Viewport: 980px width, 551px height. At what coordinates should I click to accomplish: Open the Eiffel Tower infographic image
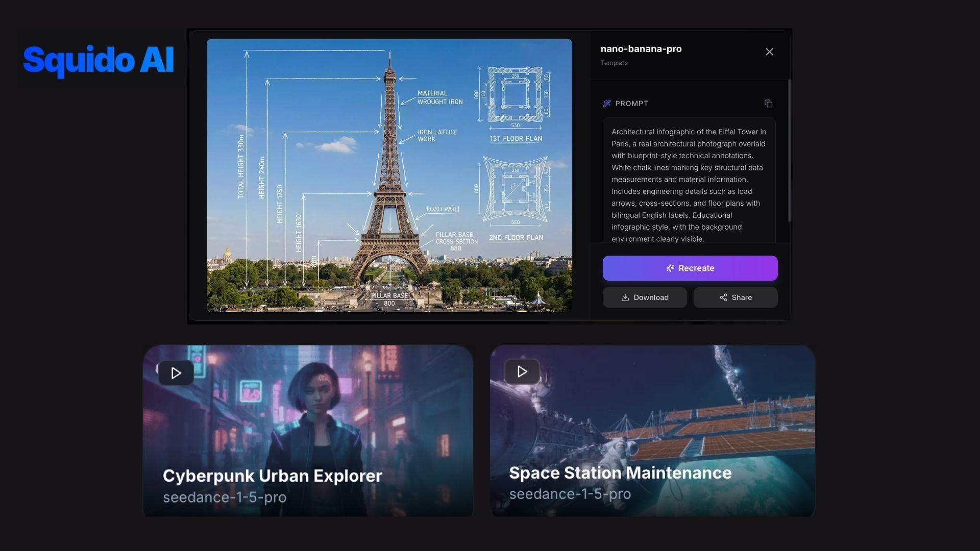pyautogui.click(x=389, y=176)
